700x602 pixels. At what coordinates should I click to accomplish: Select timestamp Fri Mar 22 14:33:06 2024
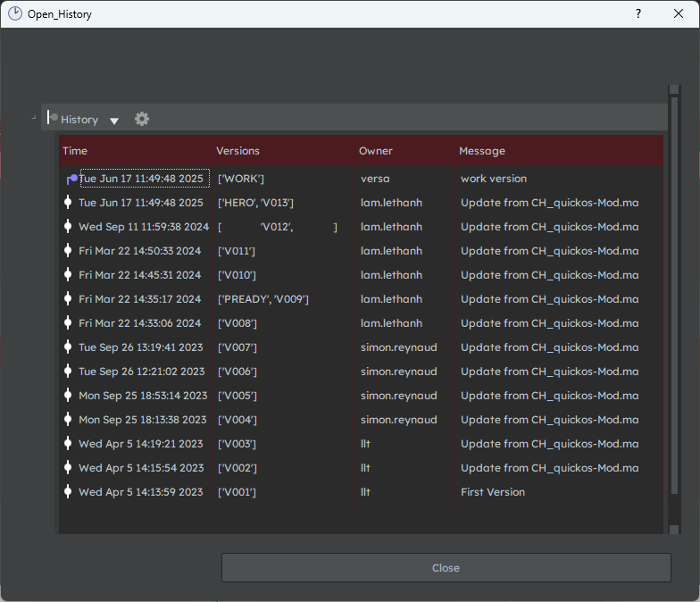[x=139, y=323]
